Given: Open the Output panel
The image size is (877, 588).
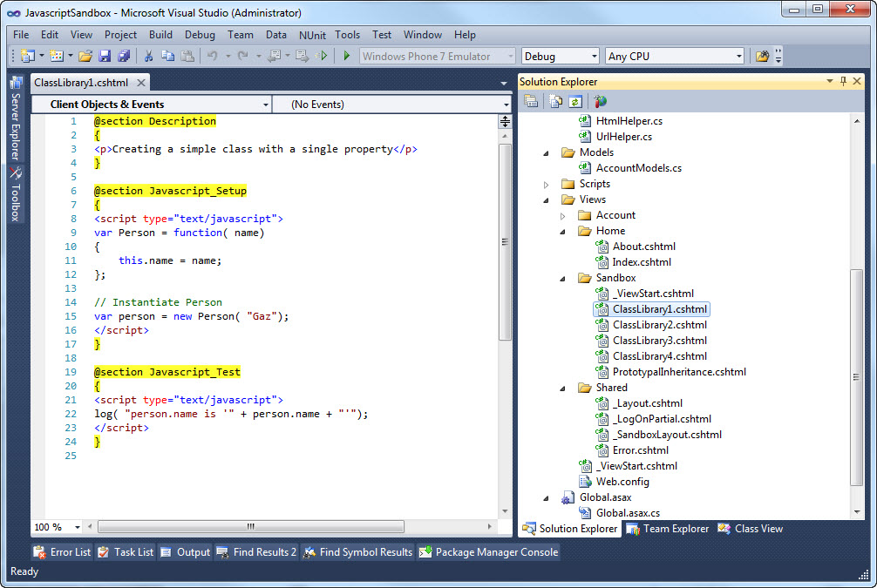Looking at the screenshot, I should point(185,552).
